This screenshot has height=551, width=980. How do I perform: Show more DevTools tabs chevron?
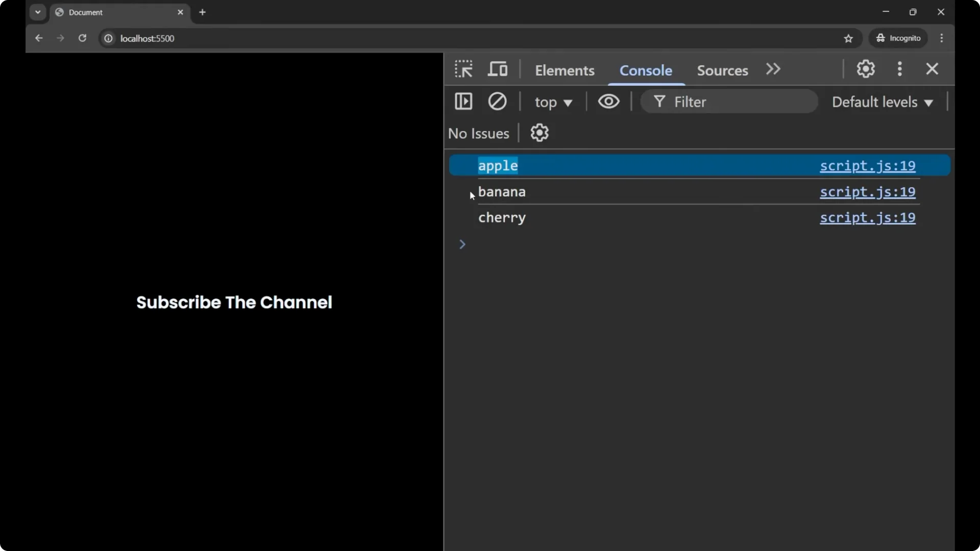tap(773, 69)
